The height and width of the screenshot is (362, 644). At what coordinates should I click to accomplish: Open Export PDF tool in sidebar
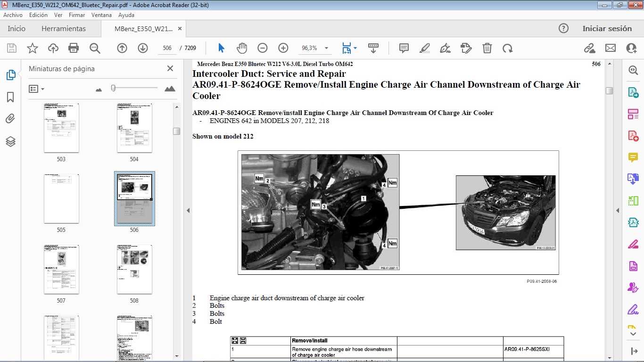[x=633, y=92]
